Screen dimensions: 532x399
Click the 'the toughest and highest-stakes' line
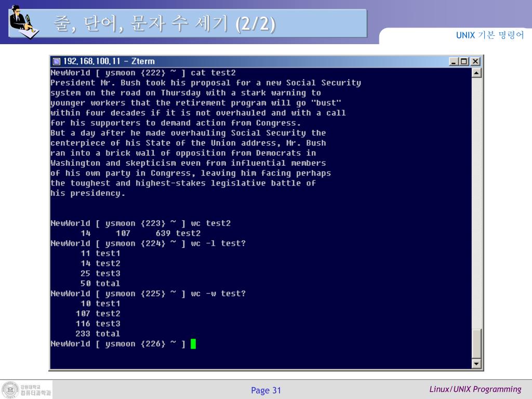click(183, 183)
